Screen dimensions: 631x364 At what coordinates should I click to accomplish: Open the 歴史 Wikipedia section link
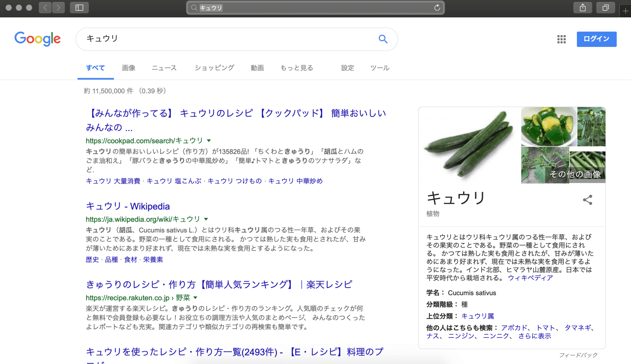point(92,260)
